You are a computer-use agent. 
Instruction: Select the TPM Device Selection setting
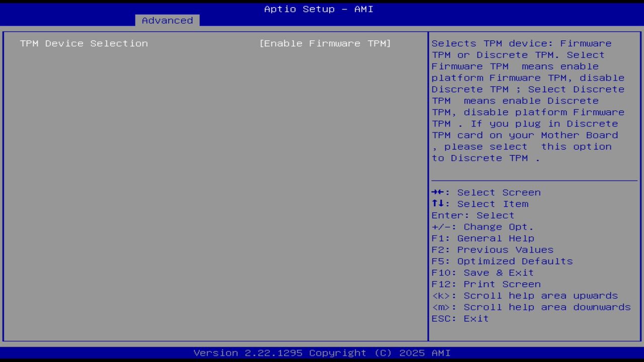click(84, 43)
